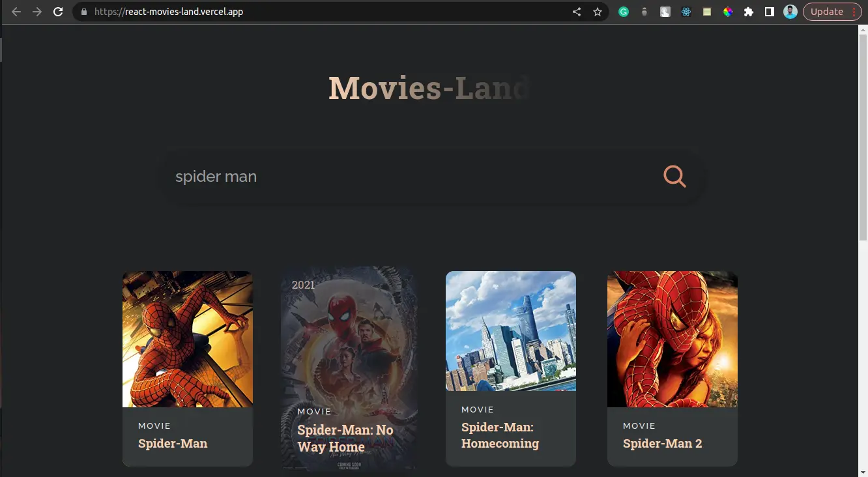The image size is (868, 477).
Task: Share this page via the share icon
Action: (577, 12)
